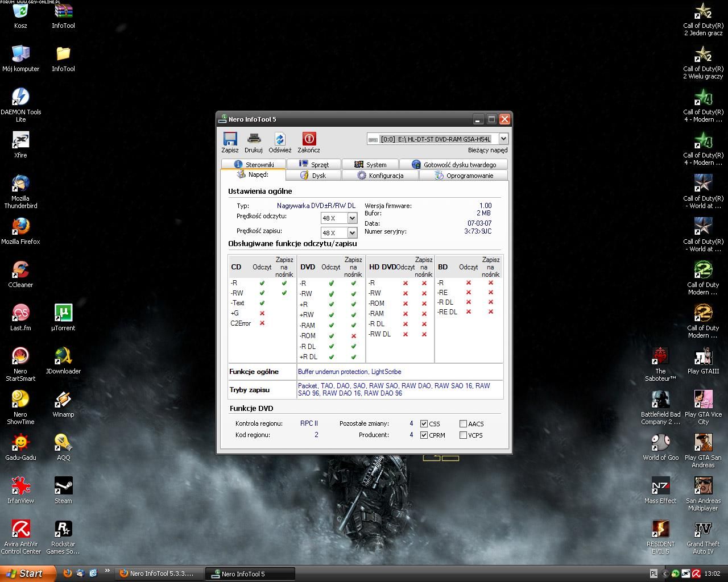The width and height of the screenshot is (728, 582).
Task: Click the InfoTool archive icon on desktop
Action: click(x=63, y=11)
